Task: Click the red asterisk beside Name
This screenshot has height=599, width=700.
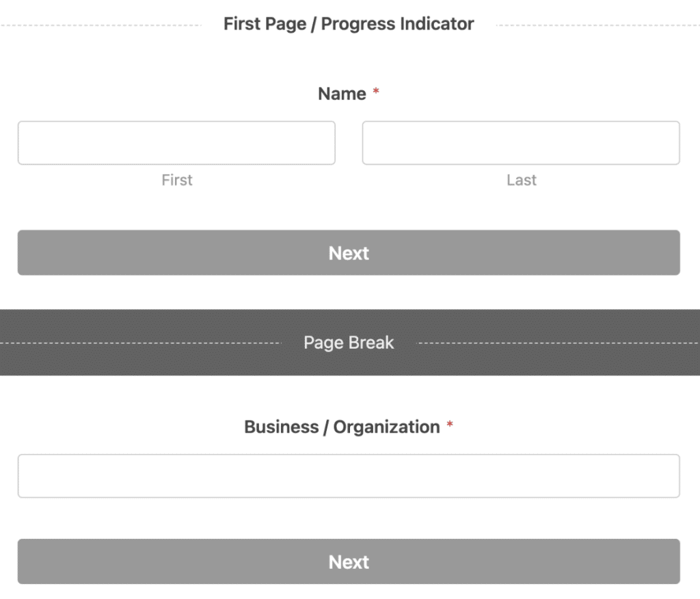Action: pos(376,91)
